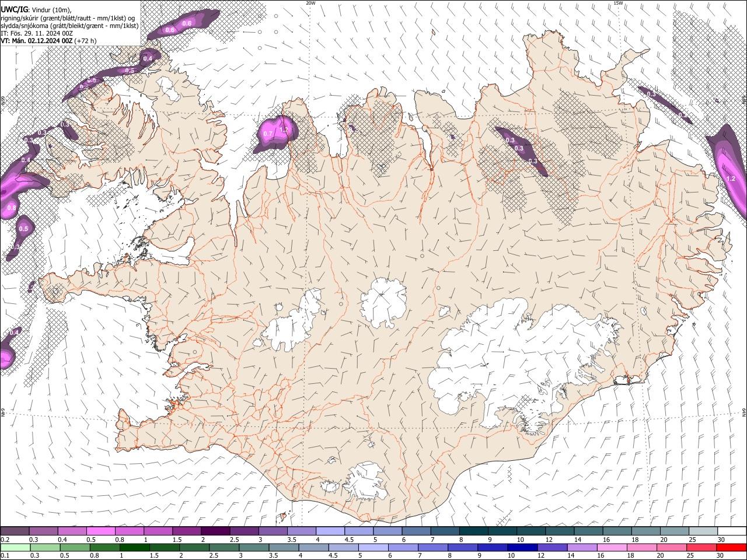
Task: Pick the darkest purple snow swatch between 2 and 2.5
Action: [215, 531]
